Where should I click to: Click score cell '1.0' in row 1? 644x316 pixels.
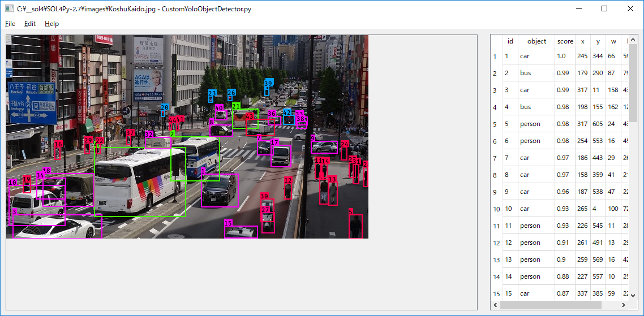point(565,56)
